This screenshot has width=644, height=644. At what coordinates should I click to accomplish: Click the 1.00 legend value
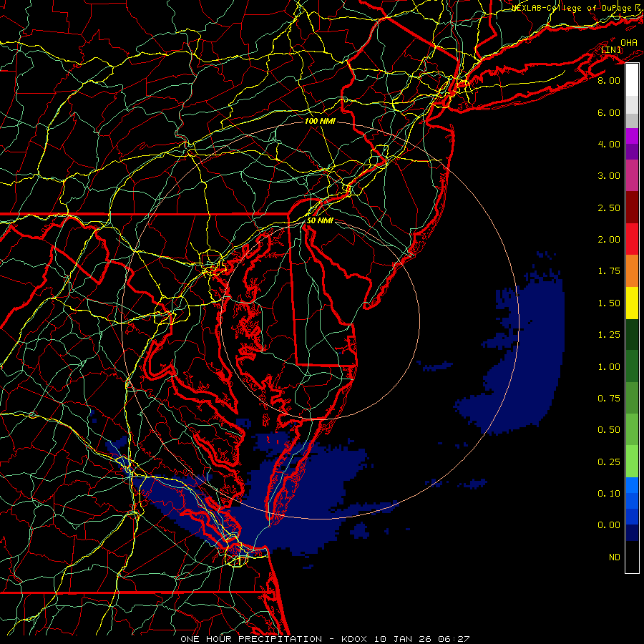click(609, 367)
